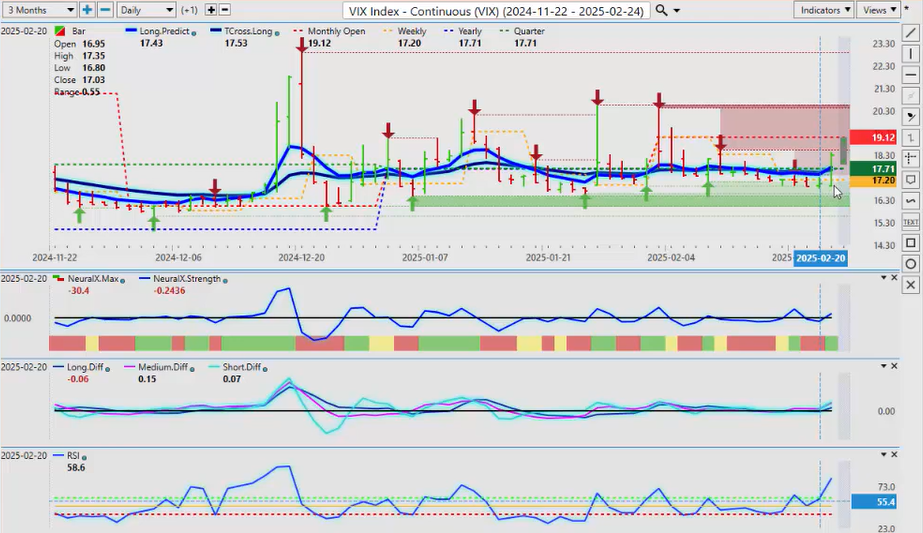Click the blue plus zoom-in time range button
The height and width of the screenshot is (533, 923).
point(87,10)
